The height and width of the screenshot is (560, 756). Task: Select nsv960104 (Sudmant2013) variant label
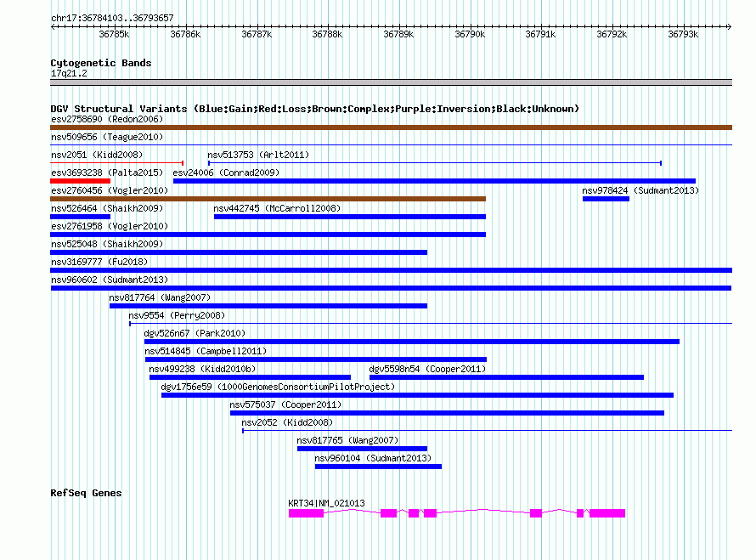click(373, 458)
